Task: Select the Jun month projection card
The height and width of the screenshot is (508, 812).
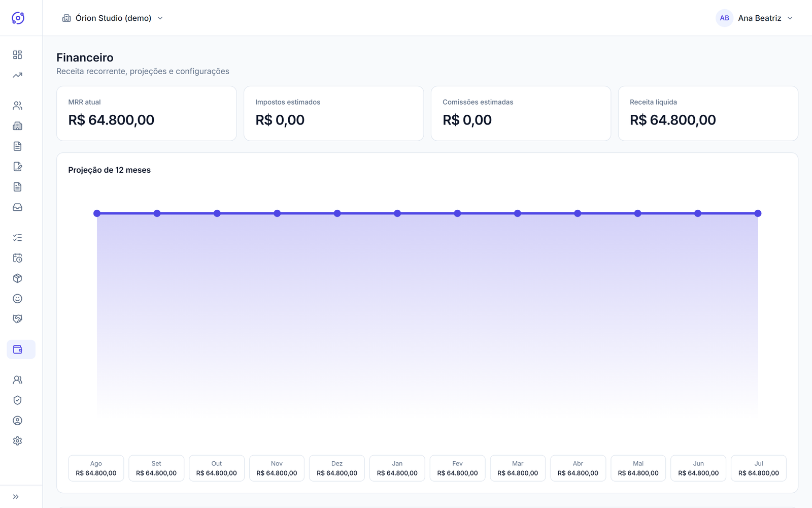Action: point(698,468)
